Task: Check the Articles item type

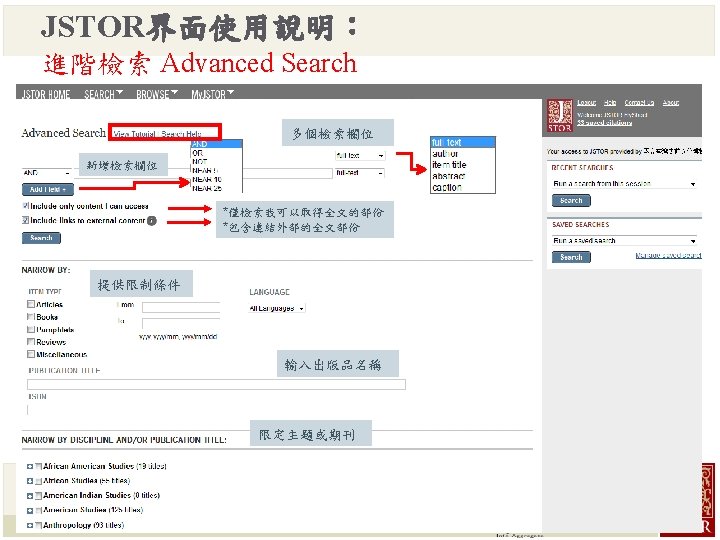Action: pyautogui.click(x=31, y=304)
